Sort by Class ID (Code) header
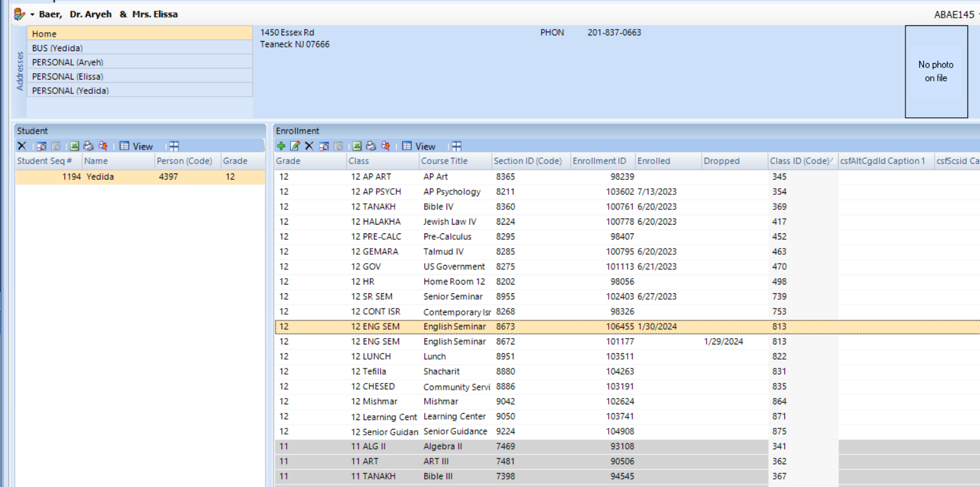The image size is (980, 487). 803,161
